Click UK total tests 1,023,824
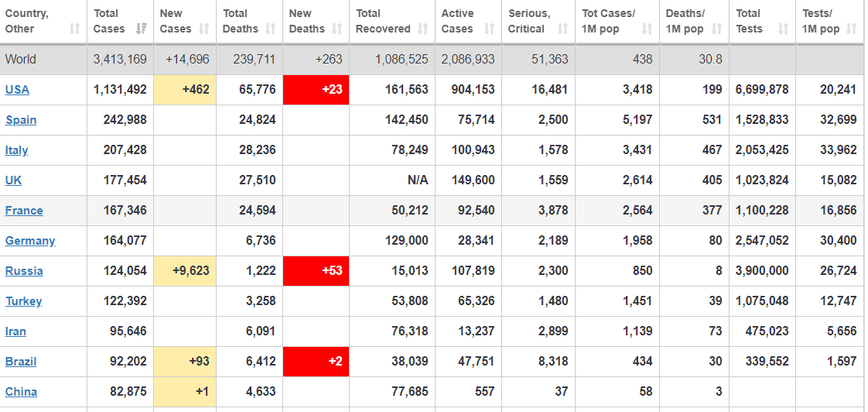The height and width of the screenshot is (412, 868). click(762, 180)
